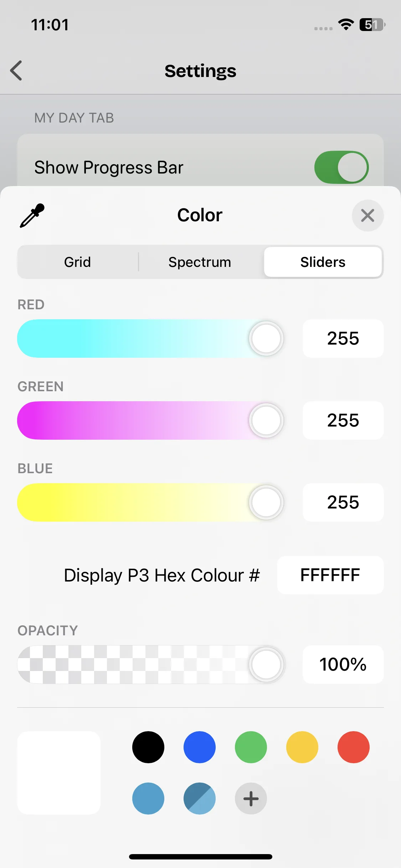Go back from Settings screen

(16, 71)
